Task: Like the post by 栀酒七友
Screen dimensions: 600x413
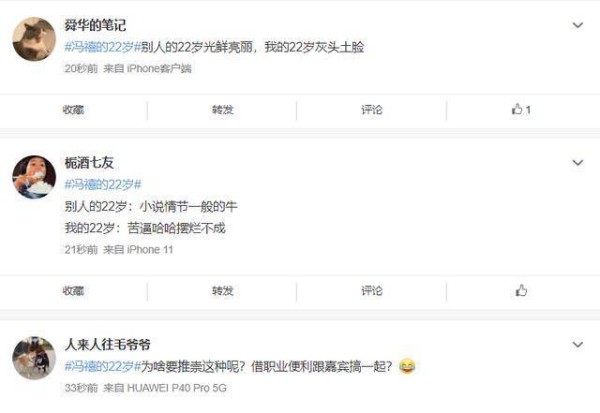Action: (521, 291)
